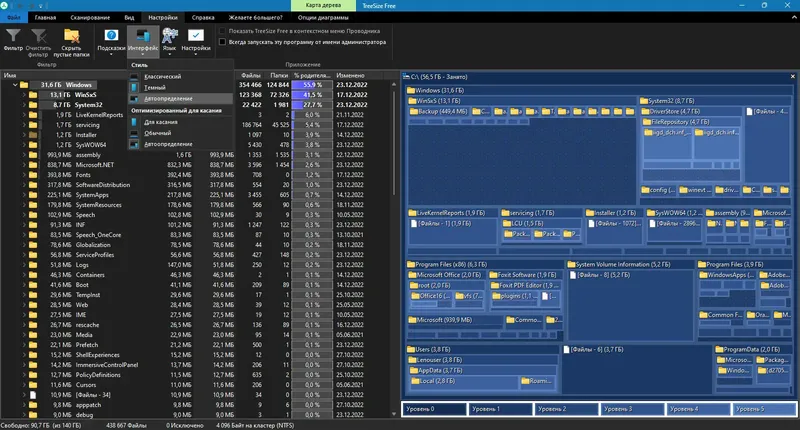Screen dimensions: 800x430
Task: Click the Язык globe icon
Action: pos(169,35)
